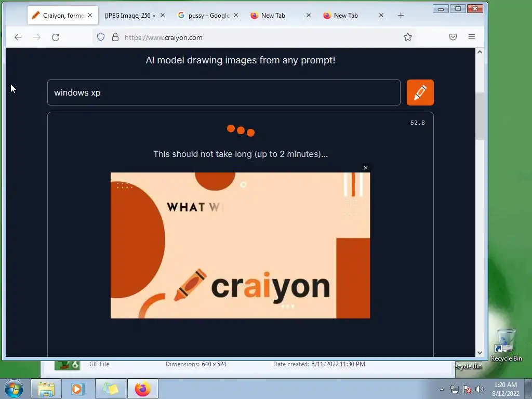Click the Firefox taskbar icon
Viewport: 532px width, 399px height.
142,389
